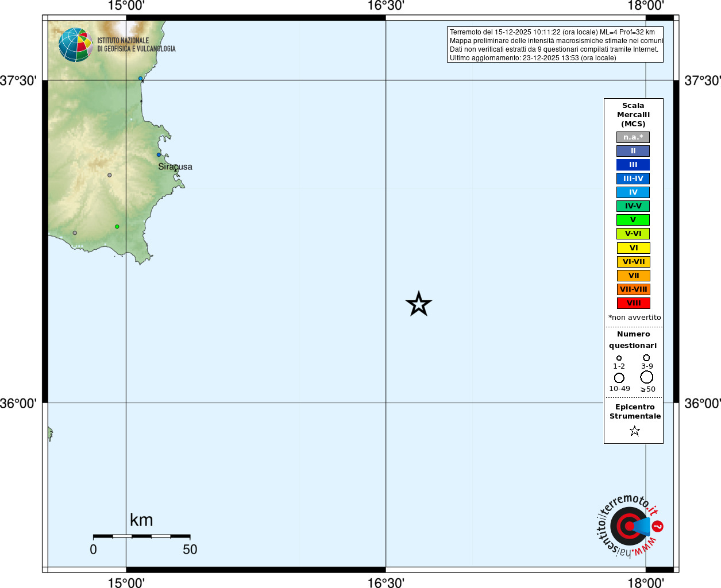Click the blue dot just north of Siracusa
Screen dimensions: 721x588
tap(159, 154)
